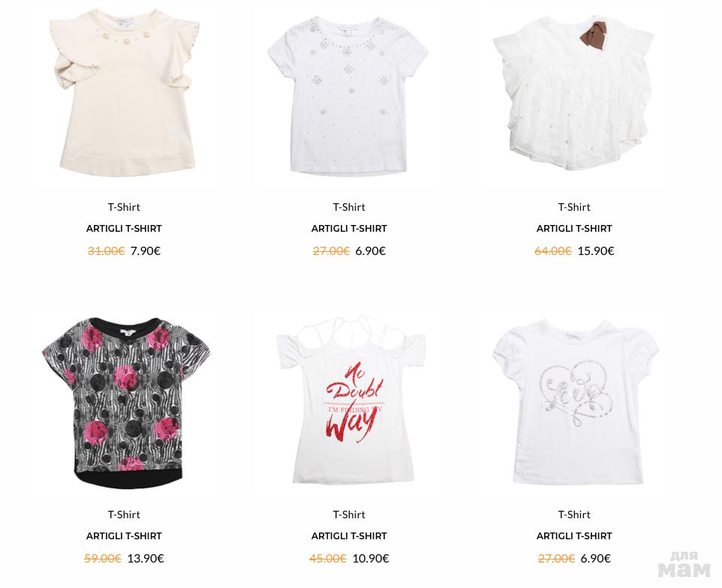Click the 15.90€ sale price
The height and width of the screenshot is (588, 722).
(x=596, y=250)
